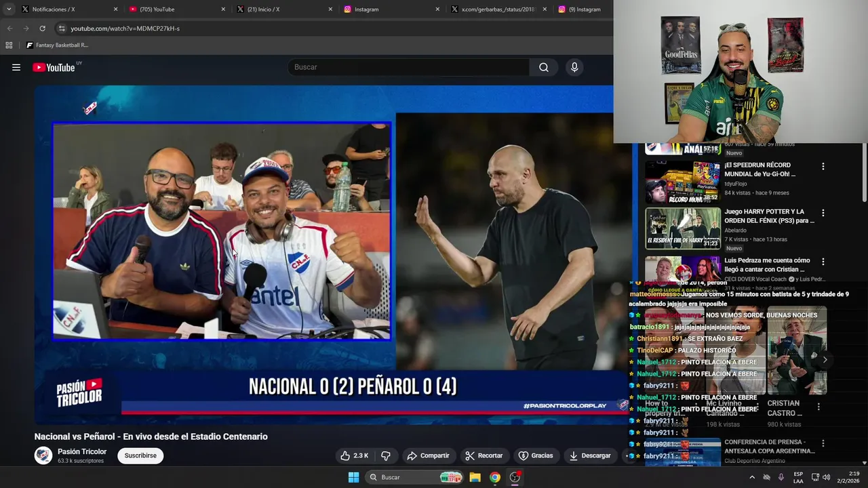Start voice search with the microphone icon
868x488 pixels.
574,67
